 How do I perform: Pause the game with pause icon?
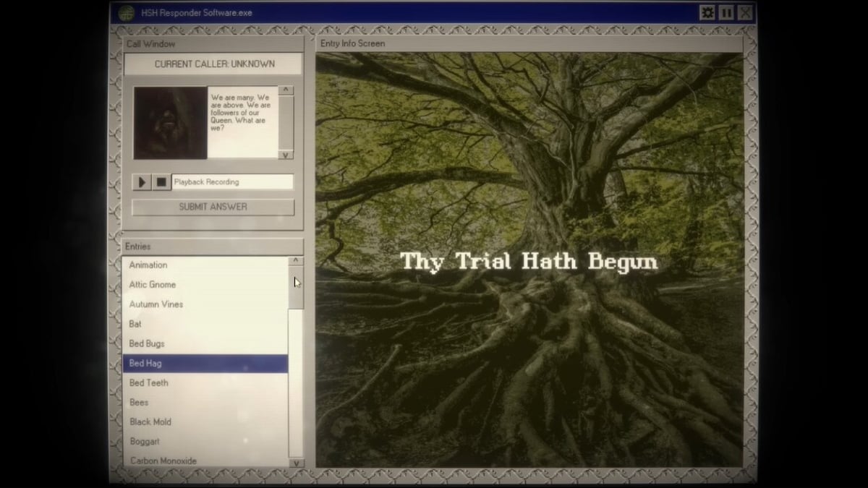[726, 12]
